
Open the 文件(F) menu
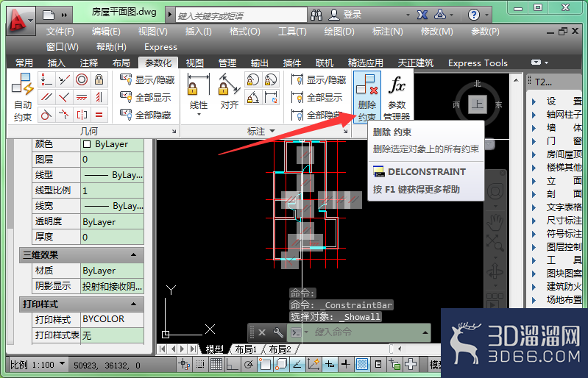[x=60, y=32]
